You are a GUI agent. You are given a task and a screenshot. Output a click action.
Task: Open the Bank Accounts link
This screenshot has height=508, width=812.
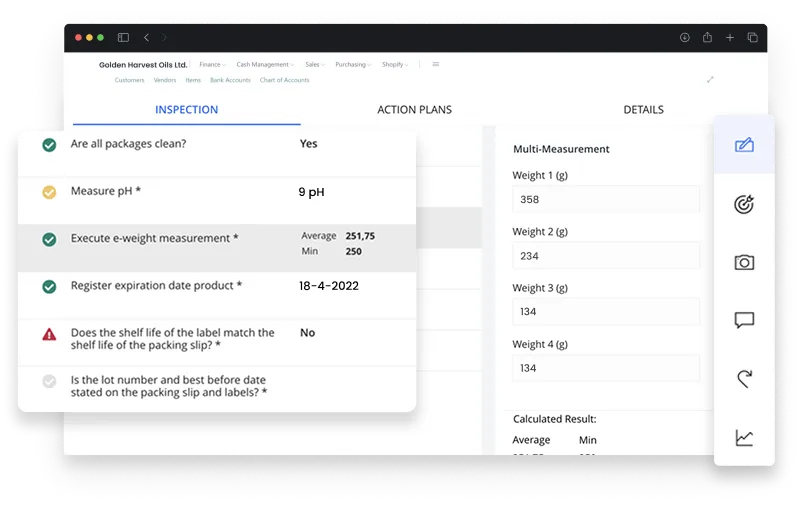point(230,80)
